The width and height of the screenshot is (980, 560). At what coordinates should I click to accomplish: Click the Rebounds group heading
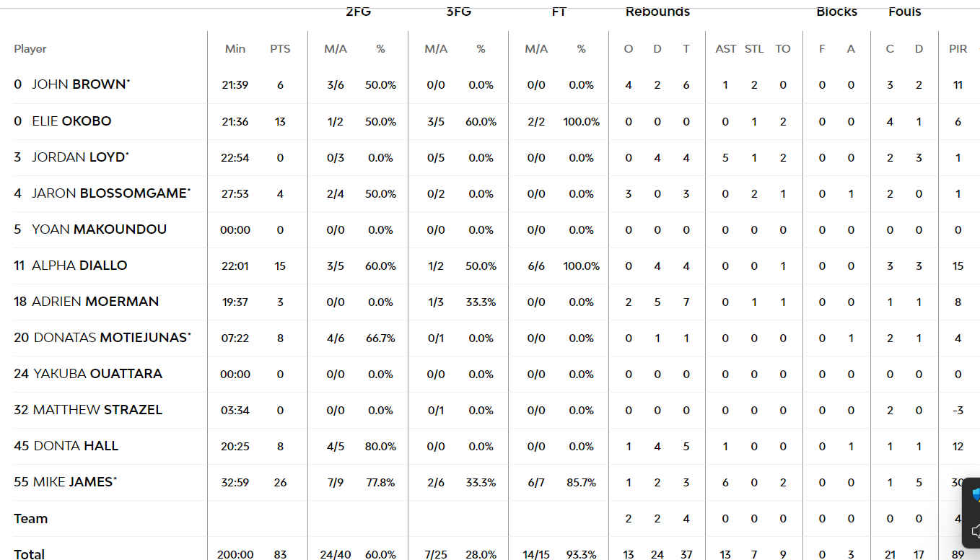pyautogui.click(x=657, y=12)
